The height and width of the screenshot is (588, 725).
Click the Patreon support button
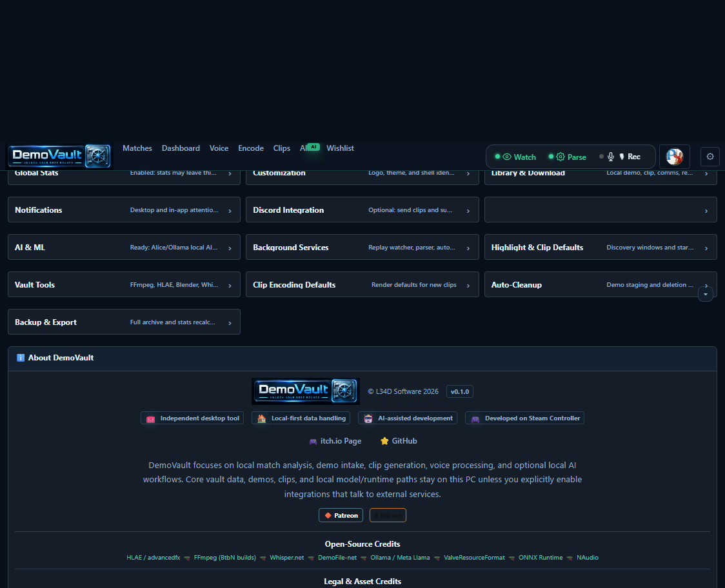click(341, 515)
